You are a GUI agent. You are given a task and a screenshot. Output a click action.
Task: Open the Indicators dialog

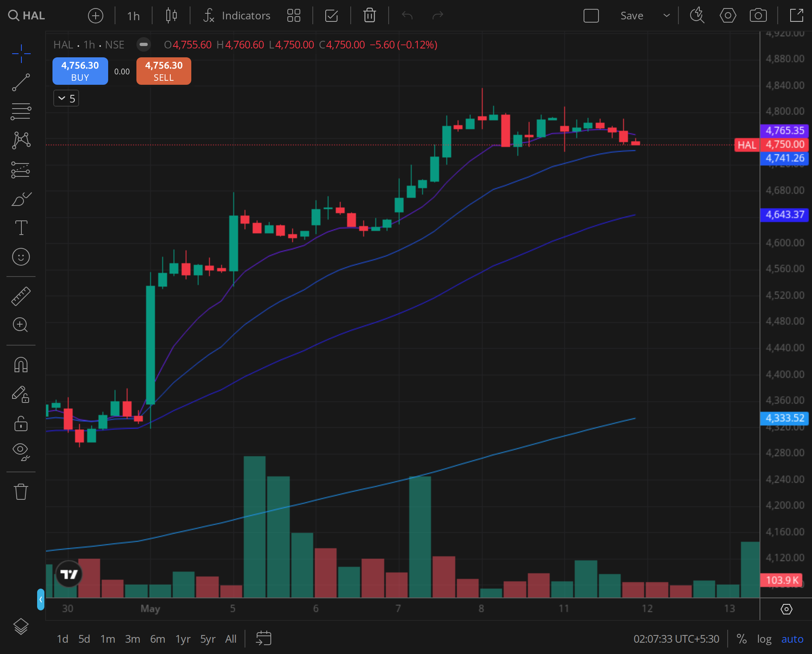[237, 16]
